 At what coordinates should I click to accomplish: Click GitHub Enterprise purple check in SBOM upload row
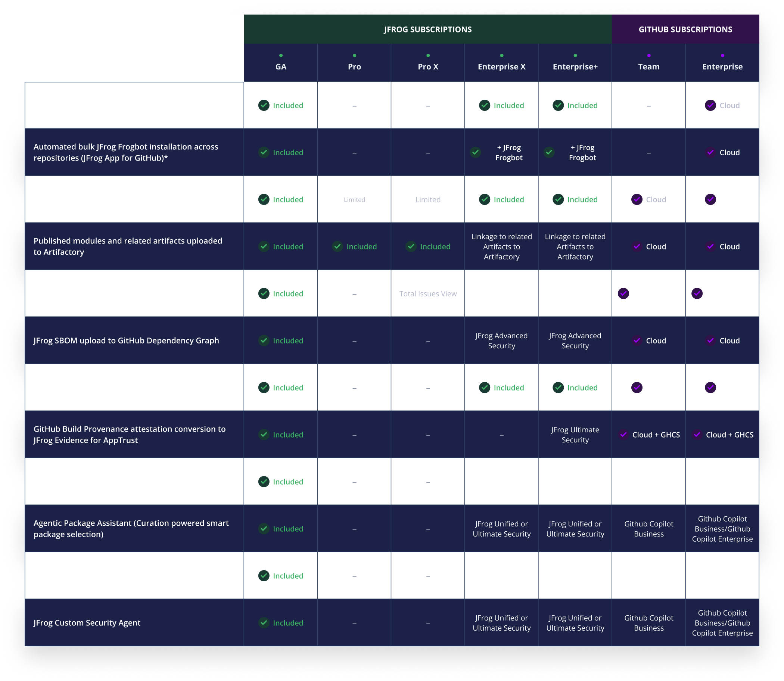[x=710, y=340]
